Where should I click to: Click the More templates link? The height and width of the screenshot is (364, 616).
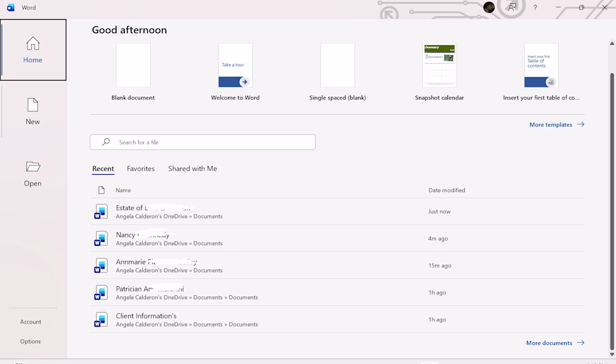tap(551, 124)
